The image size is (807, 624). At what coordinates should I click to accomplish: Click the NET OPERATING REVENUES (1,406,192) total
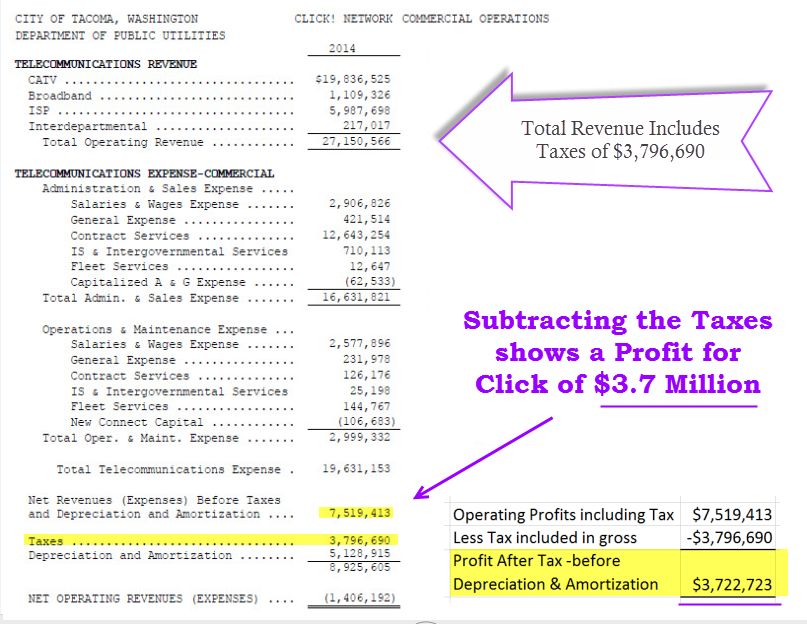coord(356,599)
